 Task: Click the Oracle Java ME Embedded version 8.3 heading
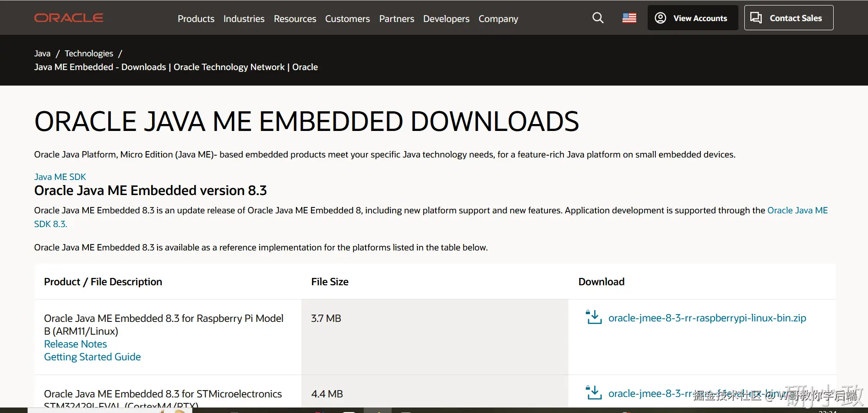[151, 190]
